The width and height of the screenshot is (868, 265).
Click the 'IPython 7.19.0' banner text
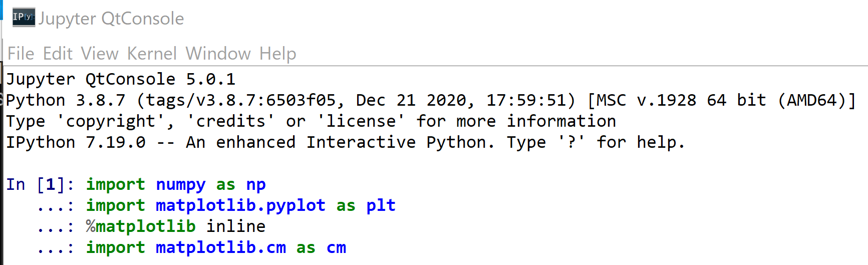(x=75, y=143)
